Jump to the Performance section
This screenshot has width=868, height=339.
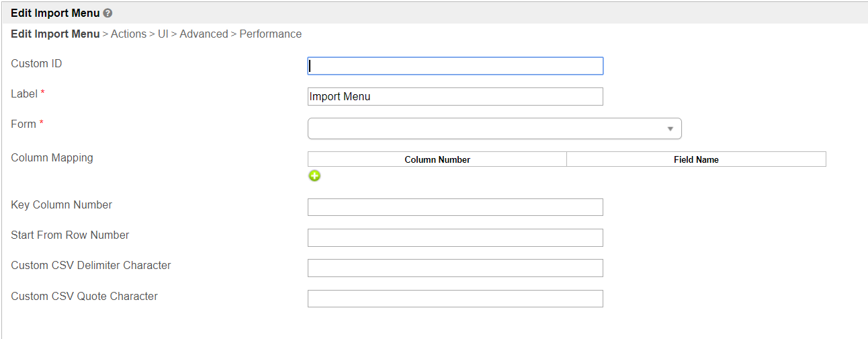270,34
